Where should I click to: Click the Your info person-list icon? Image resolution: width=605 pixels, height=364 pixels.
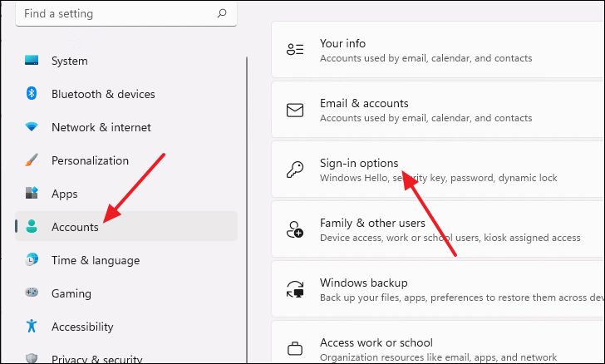coord(295,49)
